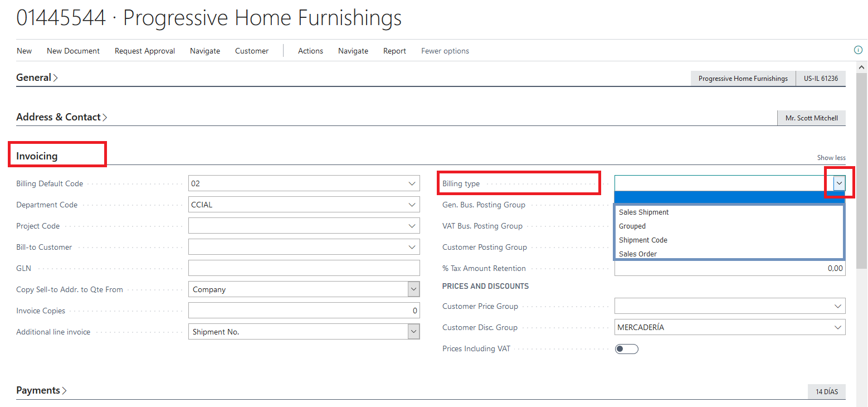Click the info icon at top right

tap(858, 50)
